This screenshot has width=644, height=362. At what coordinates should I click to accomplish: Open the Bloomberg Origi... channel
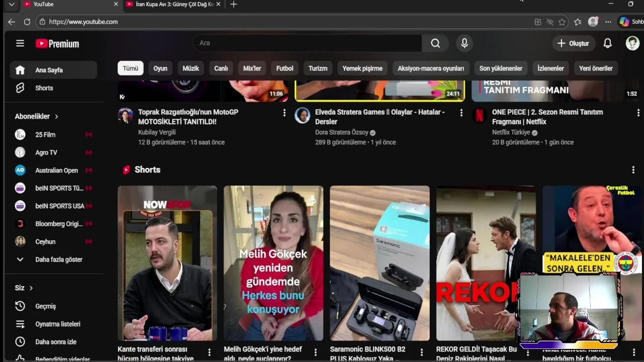pyautogui.click(x=53, y=224)
